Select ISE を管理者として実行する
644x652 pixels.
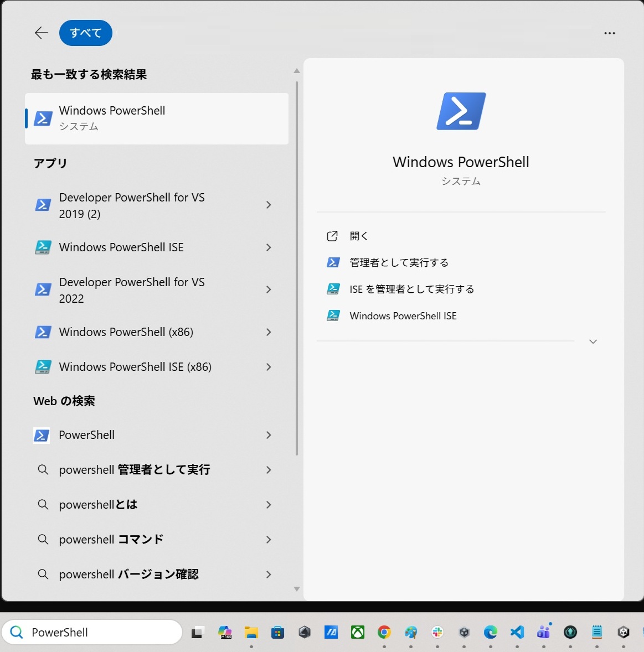tap(411, 289)
